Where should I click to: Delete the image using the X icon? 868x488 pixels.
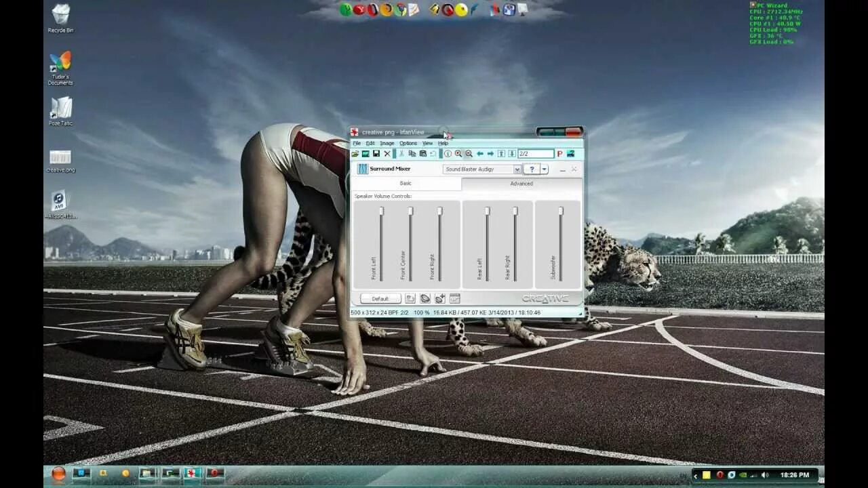pos(387,154)
